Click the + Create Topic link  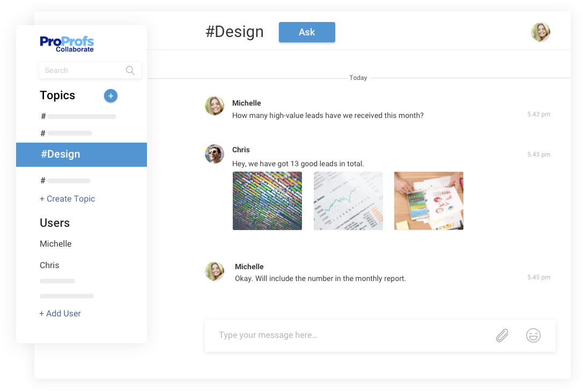(68, 199)
